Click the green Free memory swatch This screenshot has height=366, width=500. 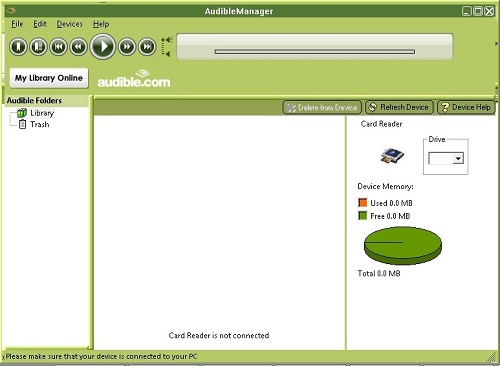click(362, 216)
